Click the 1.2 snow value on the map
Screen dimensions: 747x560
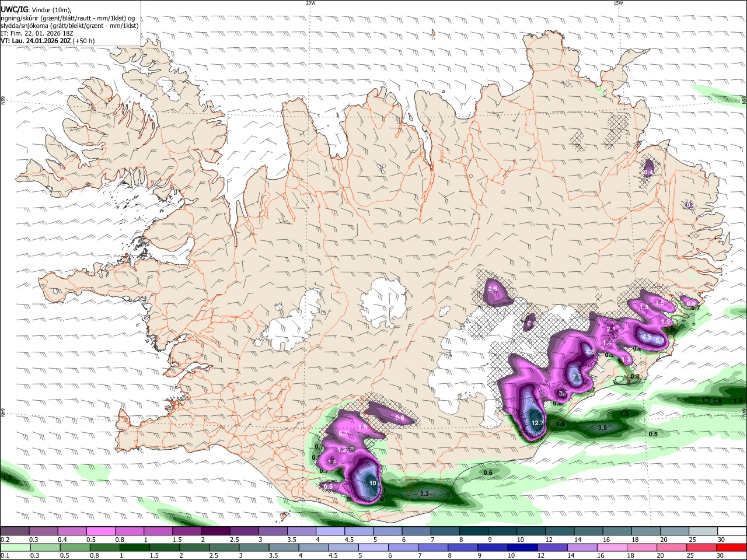click(341, 450)
